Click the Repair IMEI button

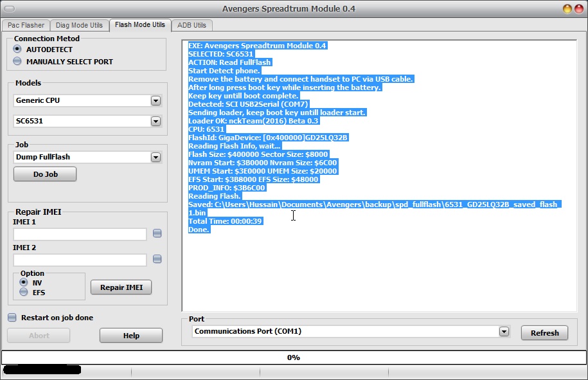pos(121,287)
